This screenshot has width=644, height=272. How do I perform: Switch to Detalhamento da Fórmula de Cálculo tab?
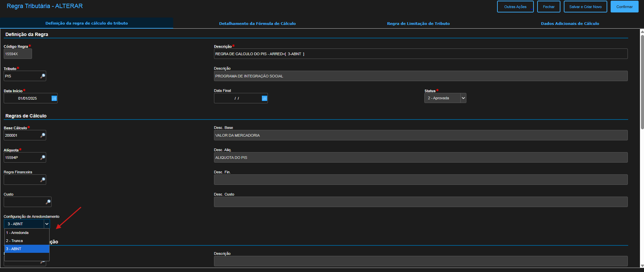(257, 24)
